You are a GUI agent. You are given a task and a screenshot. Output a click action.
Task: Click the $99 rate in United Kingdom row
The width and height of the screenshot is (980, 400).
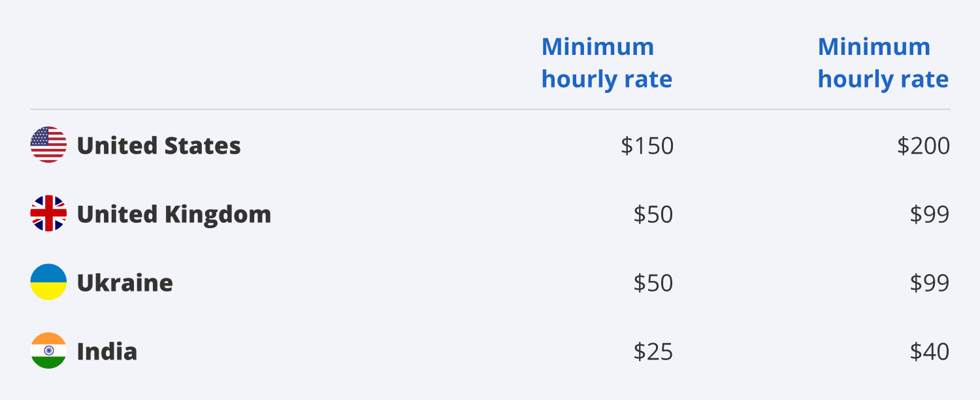tap(930, 214)
